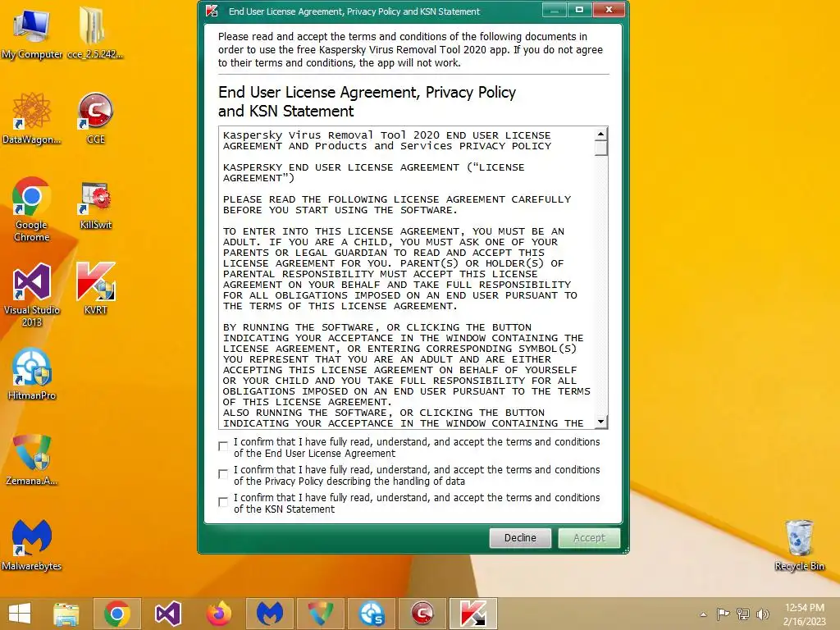Select the CCE desktop shortcut

[x=95, y=118]
